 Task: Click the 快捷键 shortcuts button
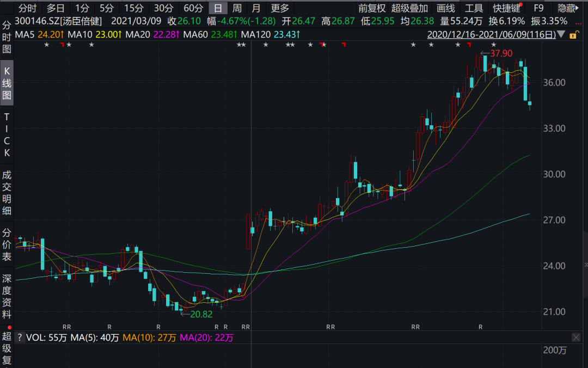click(x=506, y=8)
